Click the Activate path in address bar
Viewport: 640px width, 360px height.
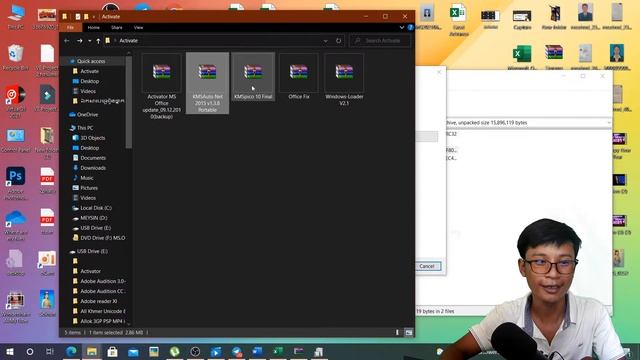pos(129,41)
